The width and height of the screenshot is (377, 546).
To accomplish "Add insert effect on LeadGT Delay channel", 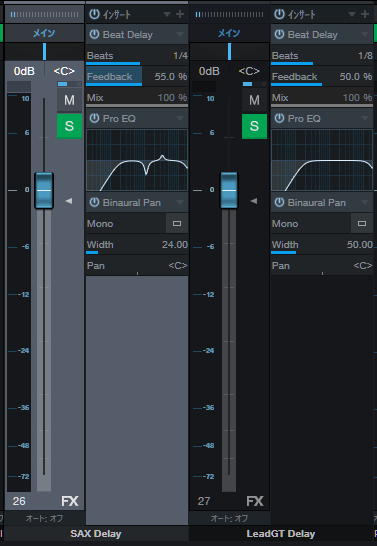I will [x=365, y=14].
